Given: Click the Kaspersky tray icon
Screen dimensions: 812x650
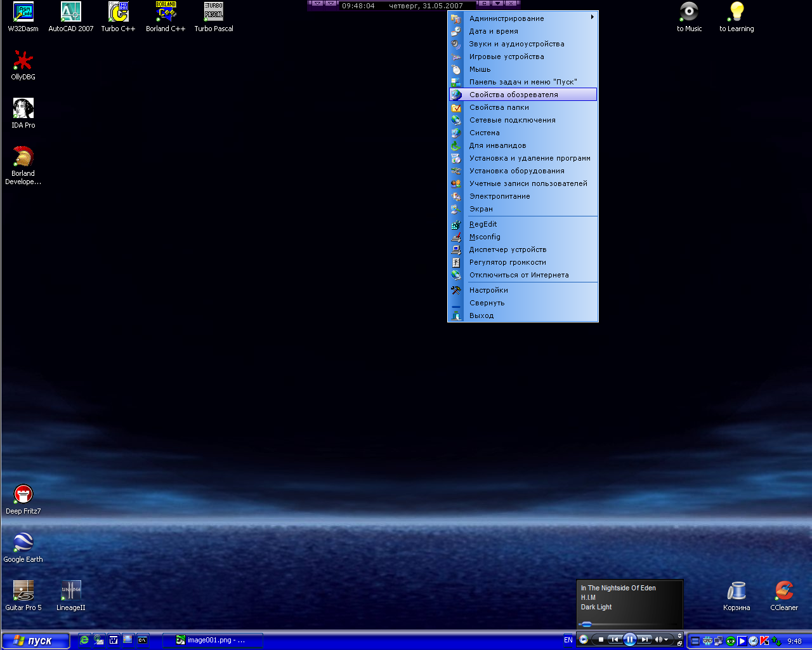Looking at the screenshot, I should coord(764,640).
